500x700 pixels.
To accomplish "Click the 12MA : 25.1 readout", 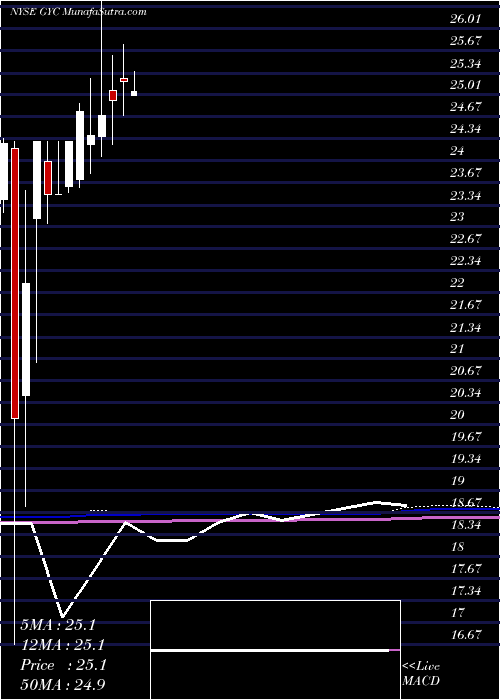I will pos(62,645).
